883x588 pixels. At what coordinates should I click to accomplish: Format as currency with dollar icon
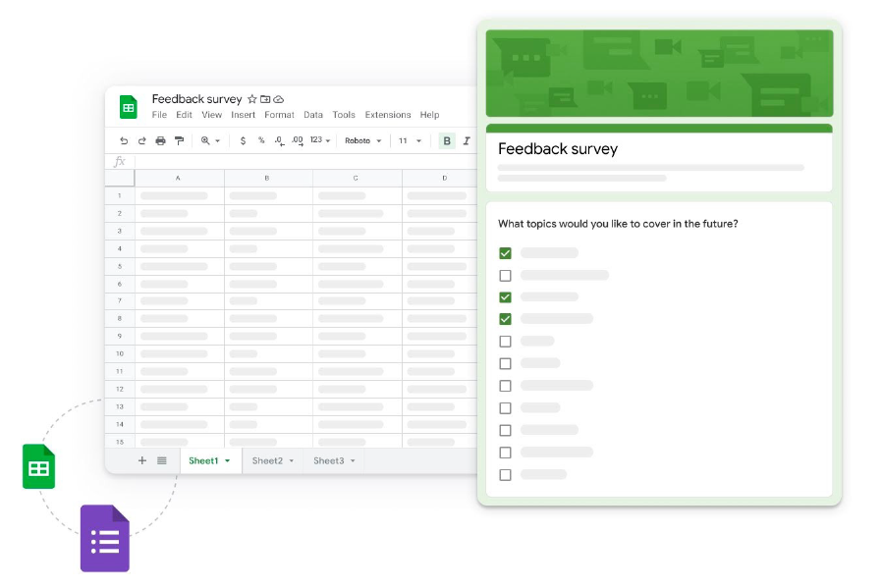point(243,140)
